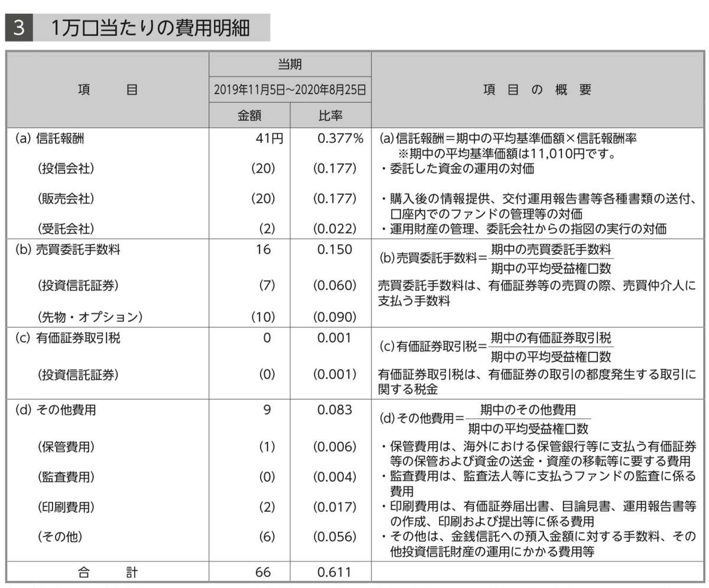The height and width of the screenshot is (588, 709).
Task: Click the total amount '66'
Action: [x=264, y=572]
